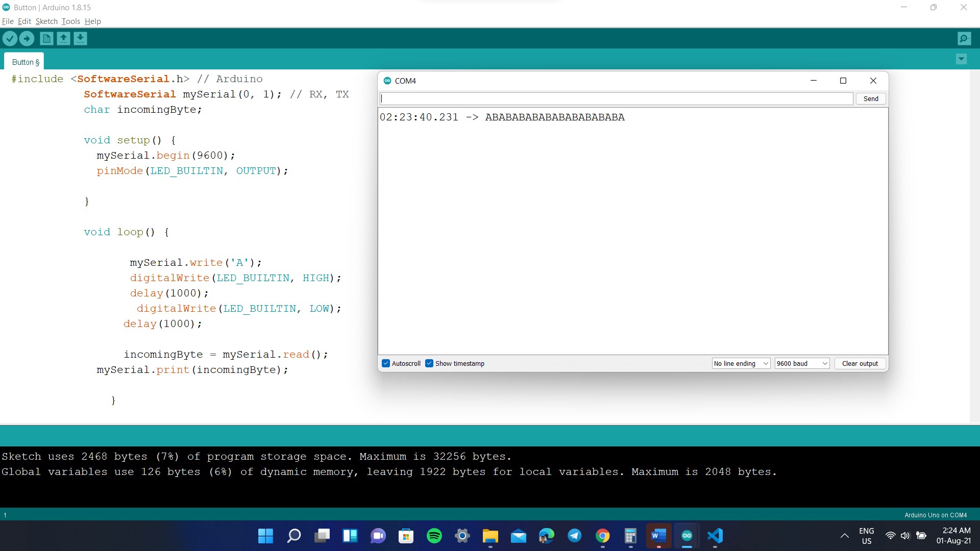This screenshot has height=551, width=980.
Task: Open the File menu
Action: 8,21
